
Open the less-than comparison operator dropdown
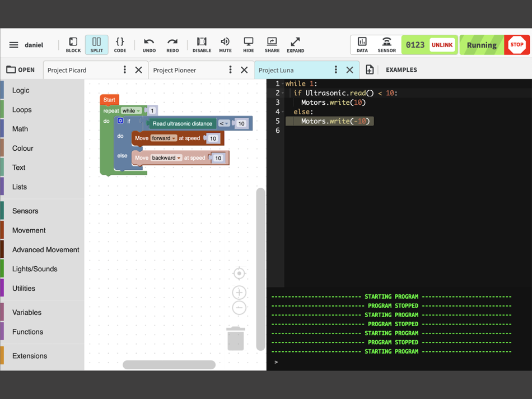click(x=223, y=123)
